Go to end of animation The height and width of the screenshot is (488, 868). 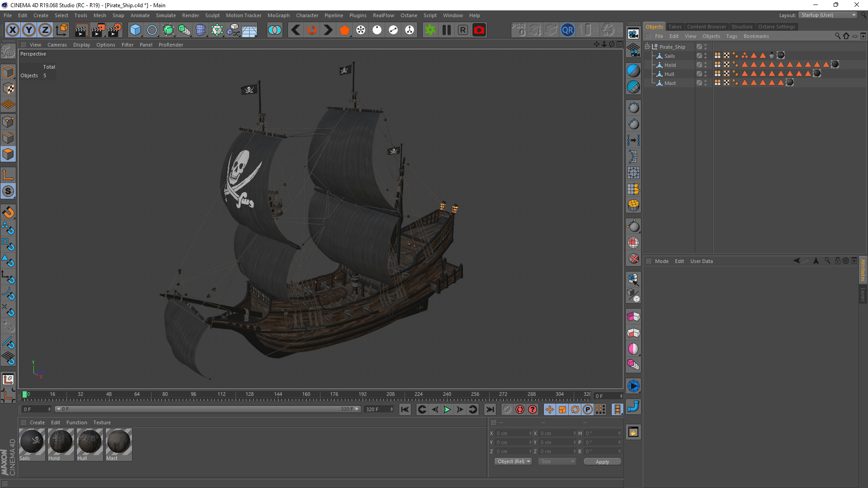pos(490,410)
